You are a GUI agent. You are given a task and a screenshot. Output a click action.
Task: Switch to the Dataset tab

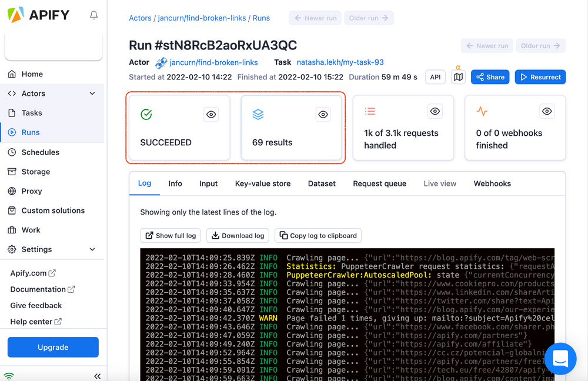tap(322, 183)
